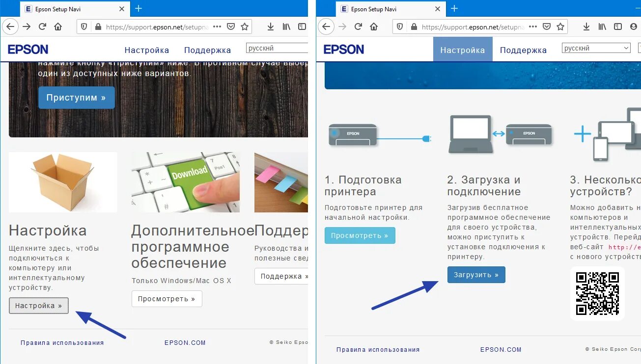Open Настройка menu in left page header
The width and height of the screenshot is (641, 364).
tap(147, 50)
